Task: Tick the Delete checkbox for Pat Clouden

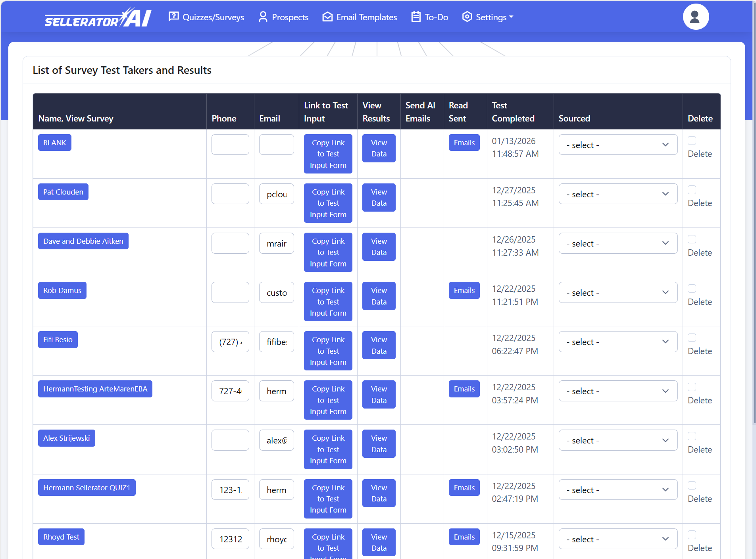Action: [692, 190]
